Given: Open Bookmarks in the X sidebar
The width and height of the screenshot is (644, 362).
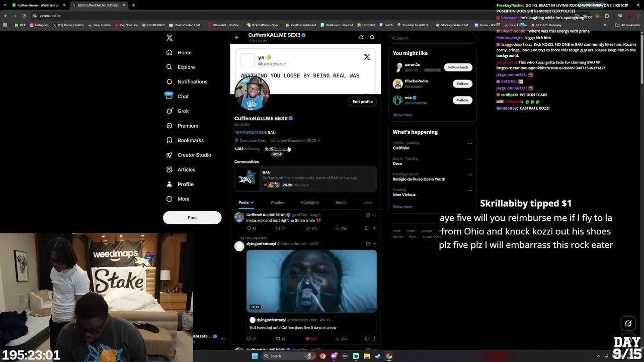Looking at the screenshot, I should [185, 140].
